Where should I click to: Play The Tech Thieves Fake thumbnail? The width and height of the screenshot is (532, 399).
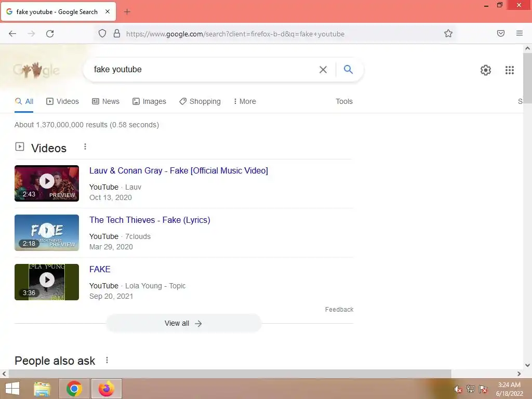point(47,233)
